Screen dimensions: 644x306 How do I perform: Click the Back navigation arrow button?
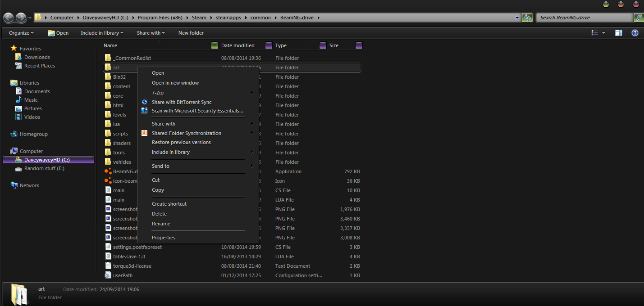pyautogui.click(x=9, y=18)
